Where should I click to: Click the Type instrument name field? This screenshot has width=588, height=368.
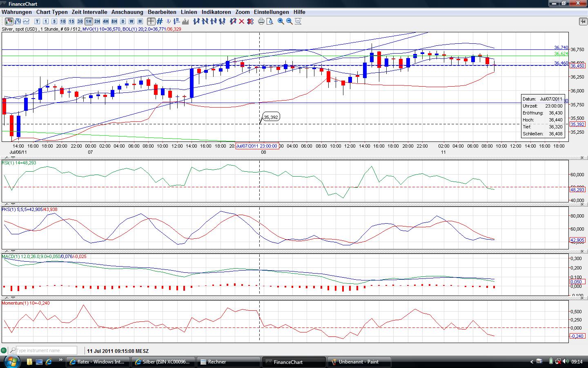(x=47, y=350)
